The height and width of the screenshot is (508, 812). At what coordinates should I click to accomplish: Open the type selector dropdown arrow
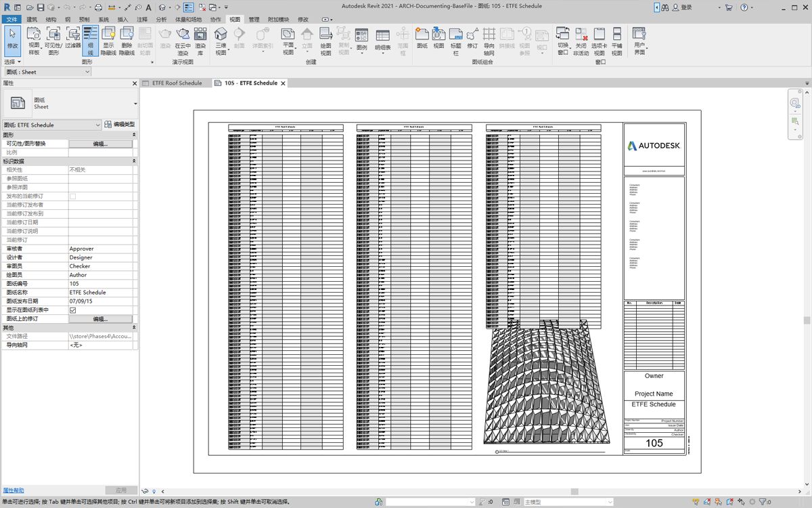pyautogui.click(x=135, y=104)
